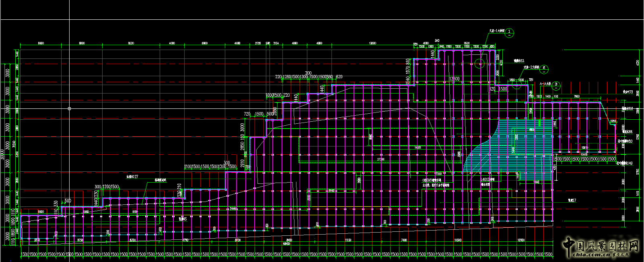Select the 2134 dimension in the top row

click(276, 43)
